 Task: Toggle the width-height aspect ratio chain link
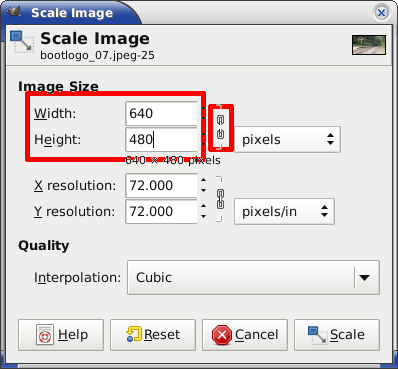click(x=220, y=127)
